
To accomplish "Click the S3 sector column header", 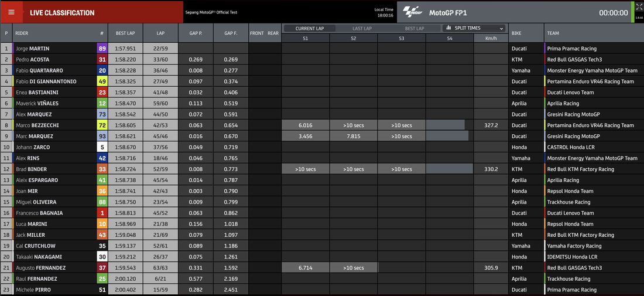I will click(402, 38).
